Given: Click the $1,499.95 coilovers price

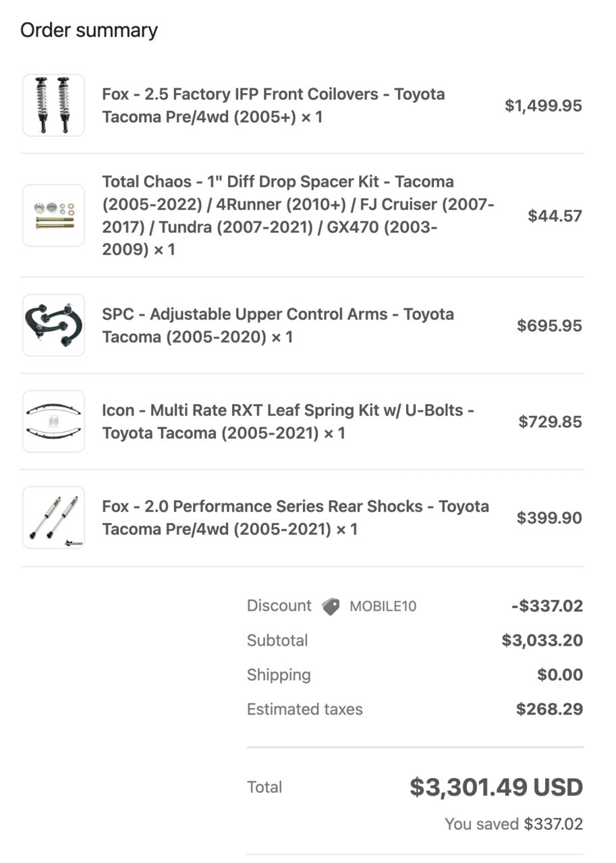Looking at the screenshot, I should pos(543,105).
